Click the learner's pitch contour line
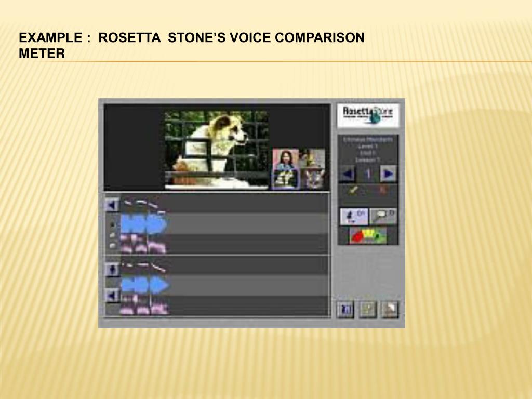 coord(143,267)
